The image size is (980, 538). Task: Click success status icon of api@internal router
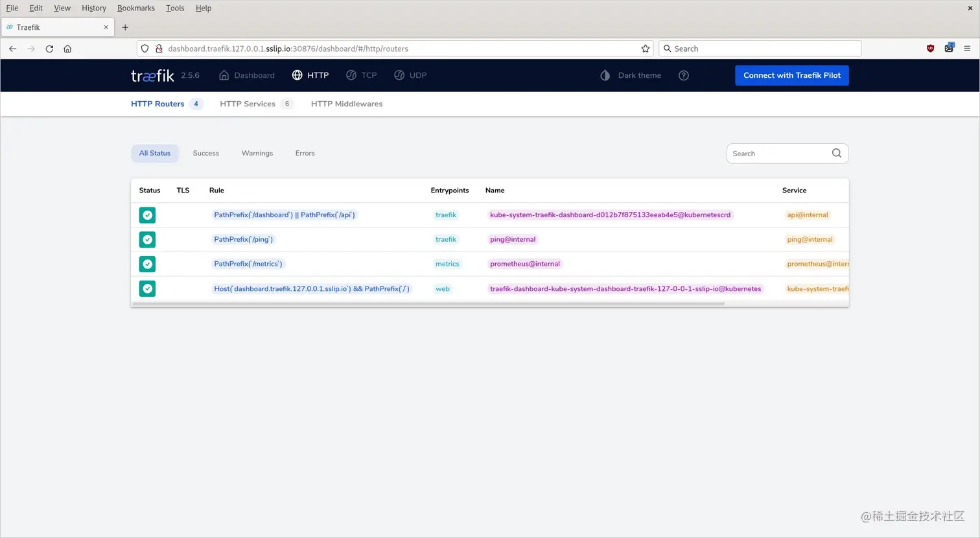click(148, 215)
